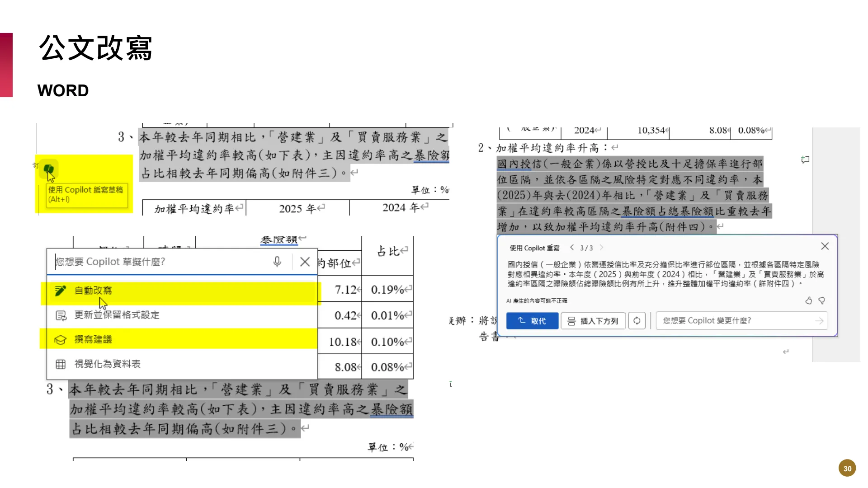Viewport: 868px width, 488px height.
Task: Click the 使用 Copilot 編寫草稿 tooltip
Action: [86, 194]
